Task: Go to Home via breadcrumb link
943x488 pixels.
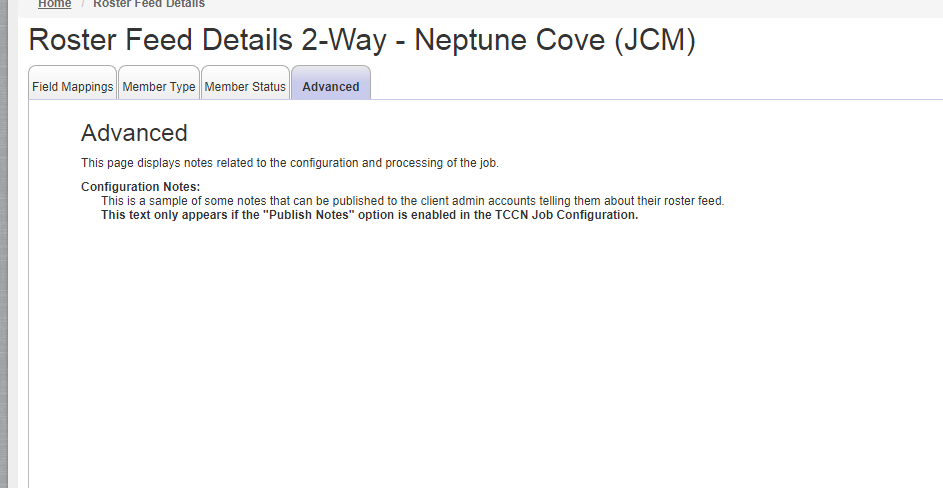Action: [55, 4]
